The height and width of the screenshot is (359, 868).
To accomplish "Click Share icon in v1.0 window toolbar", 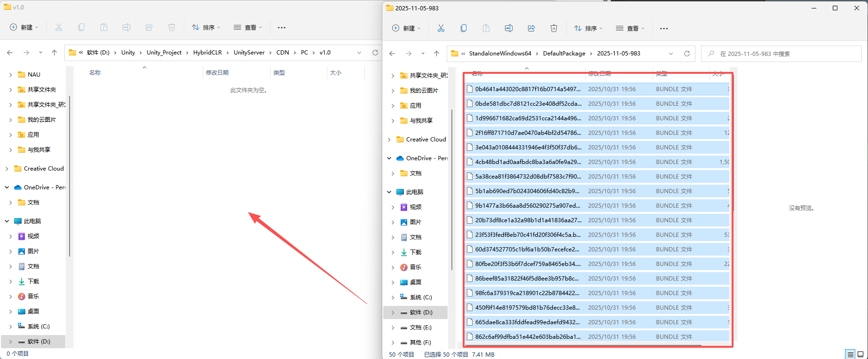I will click(x=149, y=27).
